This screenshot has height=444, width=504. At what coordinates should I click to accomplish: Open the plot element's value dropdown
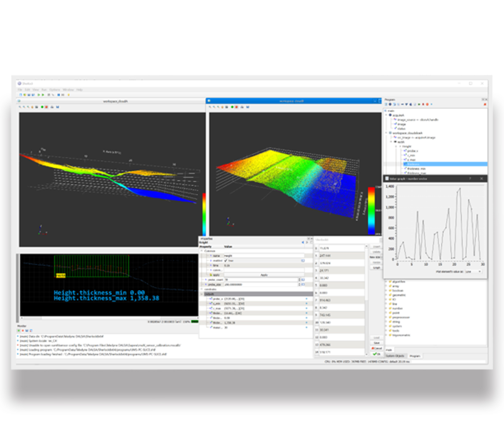click(x=473, y=272)
